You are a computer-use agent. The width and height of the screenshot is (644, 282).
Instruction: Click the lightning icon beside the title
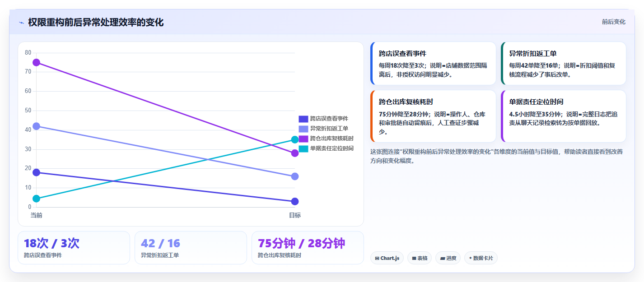pos(21,23)
